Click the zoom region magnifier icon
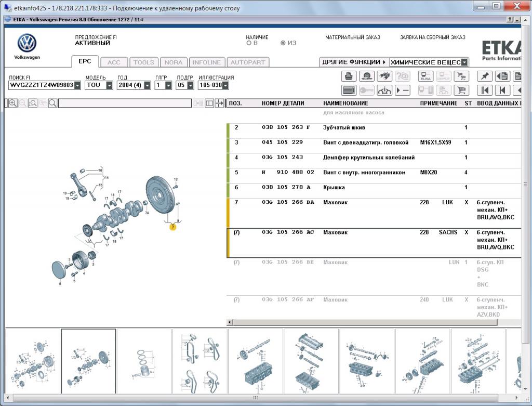532x406 pixels. point(33,103)
